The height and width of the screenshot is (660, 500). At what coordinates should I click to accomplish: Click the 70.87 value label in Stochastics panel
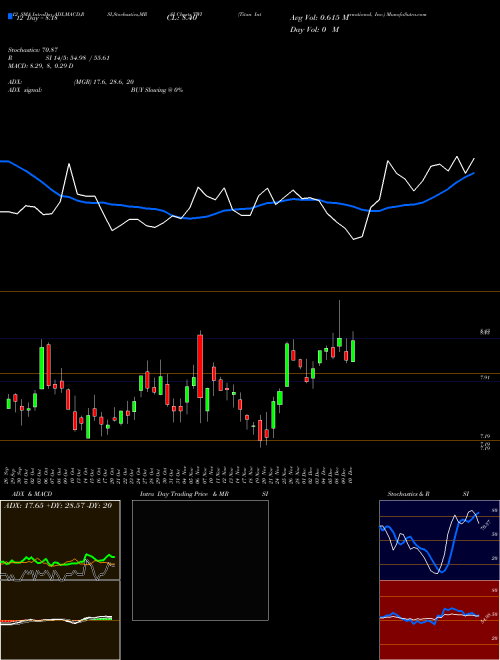click(486, 524)
